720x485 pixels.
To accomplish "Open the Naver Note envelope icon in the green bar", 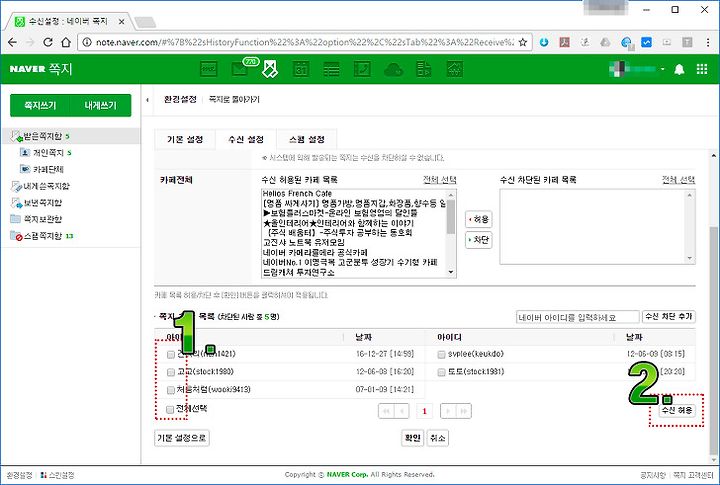I will 270,69.
